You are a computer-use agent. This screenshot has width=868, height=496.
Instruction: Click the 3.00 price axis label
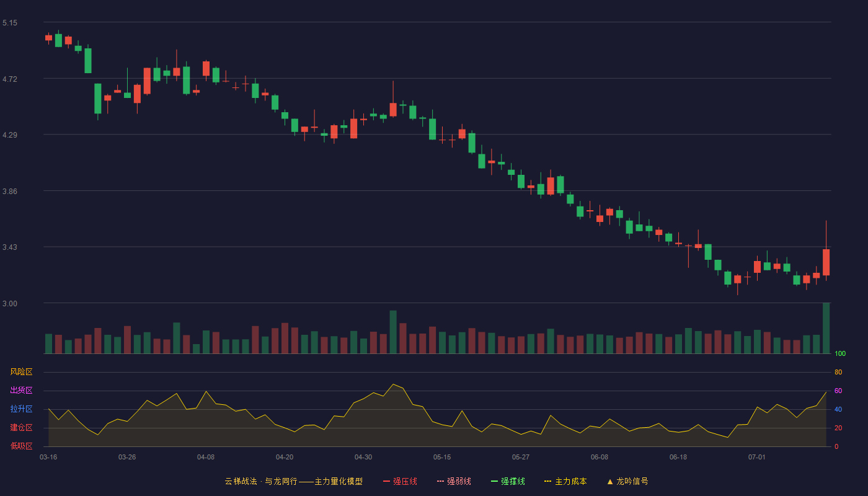click(x=10, y=304)
